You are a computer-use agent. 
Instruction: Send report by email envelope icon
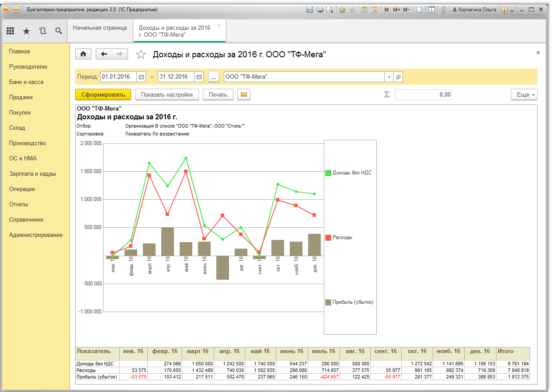[x=244, y=94]
